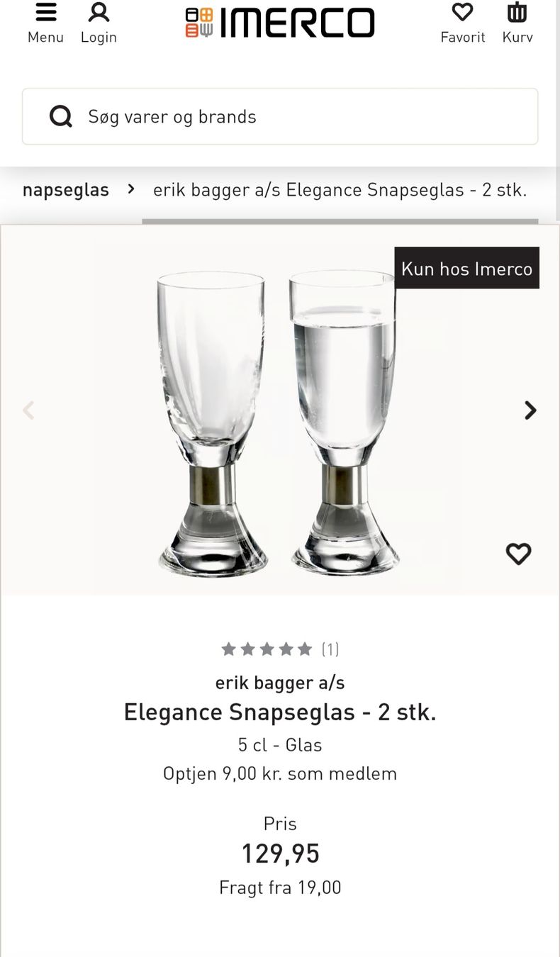Click the 'Kun hos Imerco' badge
This screenshot has width=560, height=957.
(x=467, y=268)
